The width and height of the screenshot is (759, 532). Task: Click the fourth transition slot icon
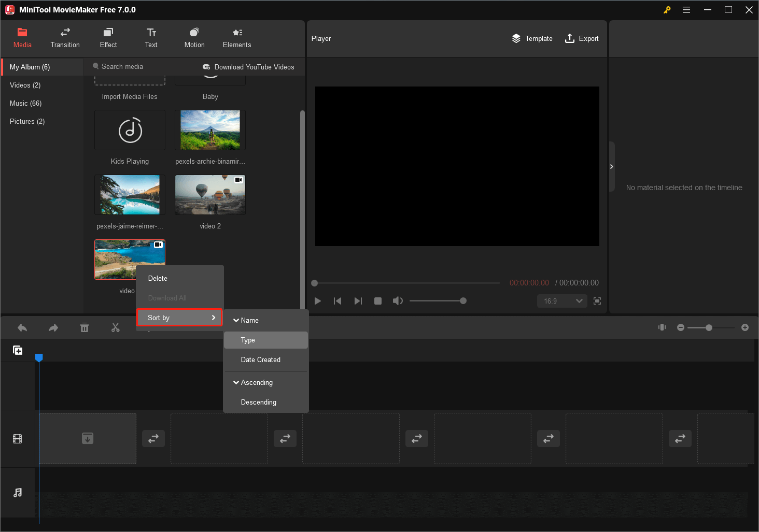[549, 438]
